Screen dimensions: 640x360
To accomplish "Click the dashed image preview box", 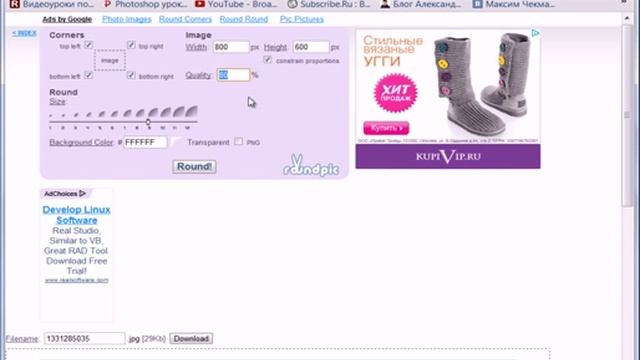I will click(x=110, y=60).
